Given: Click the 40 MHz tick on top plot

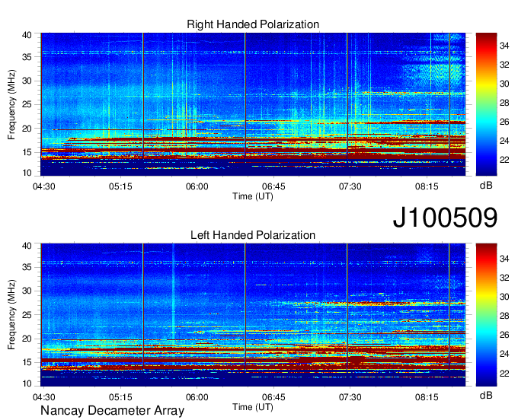Looking at the screenshot, I should (x=27, y=35).
